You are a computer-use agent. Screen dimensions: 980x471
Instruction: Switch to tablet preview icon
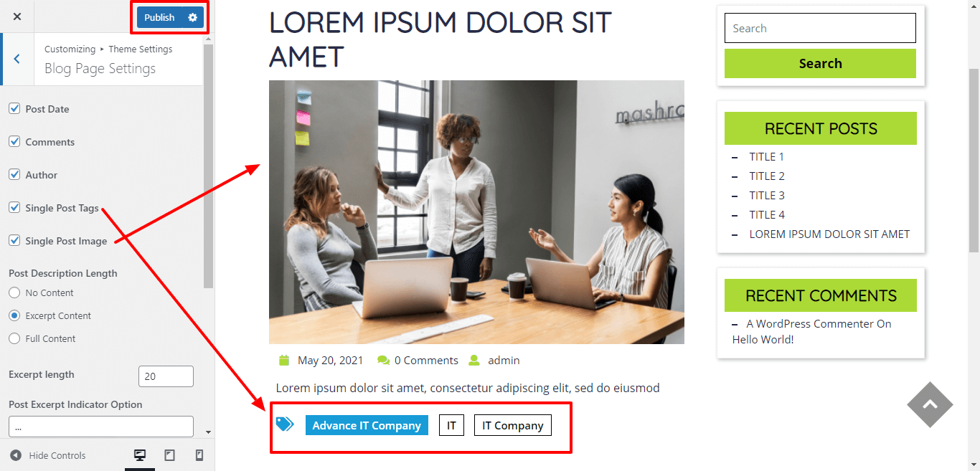point(170,455)
